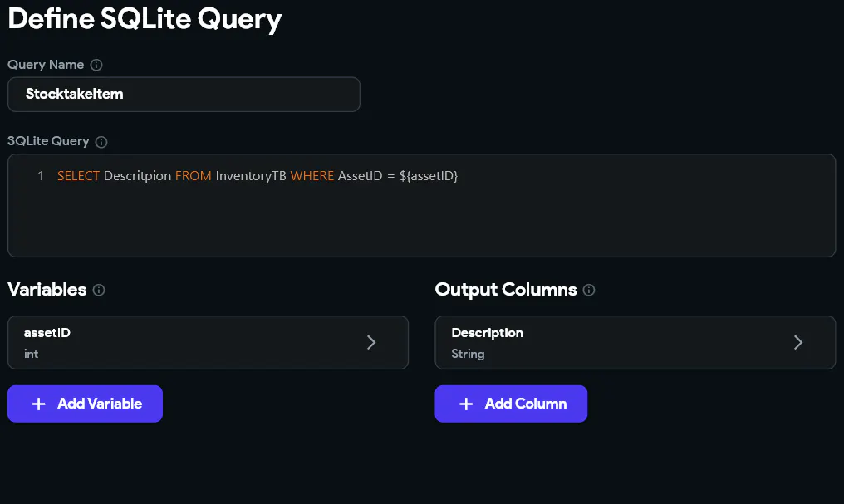Click the info icon beside Query Name

[96, 65]
